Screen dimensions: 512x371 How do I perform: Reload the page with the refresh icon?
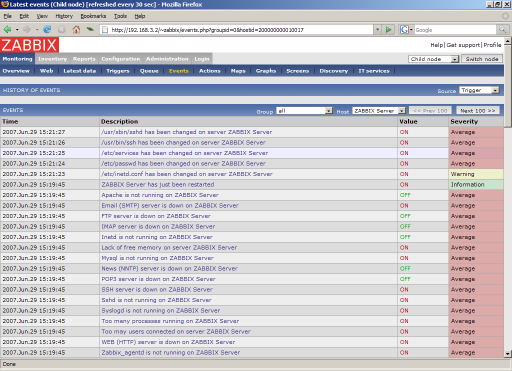pyautogui.click(x=47, y=30)
